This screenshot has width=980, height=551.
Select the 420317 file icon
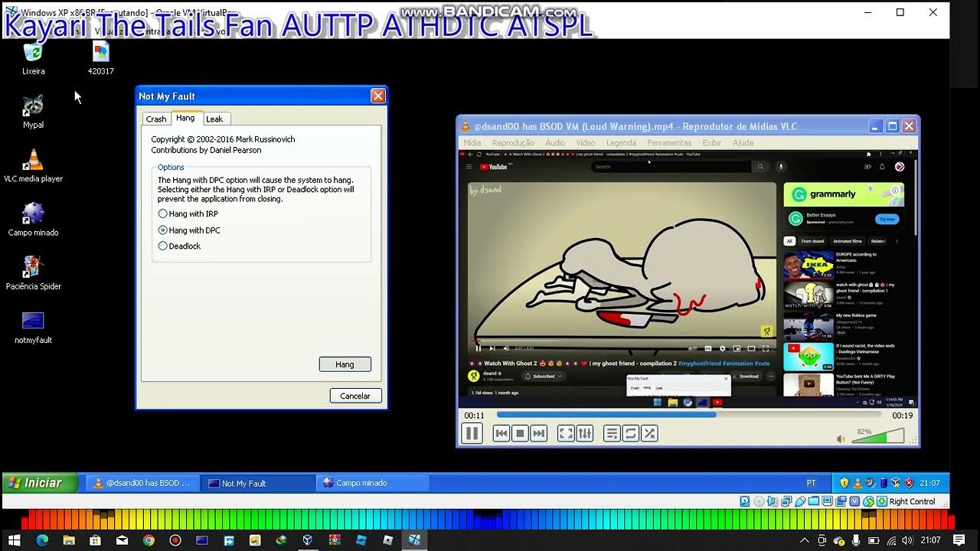[100, 59]
